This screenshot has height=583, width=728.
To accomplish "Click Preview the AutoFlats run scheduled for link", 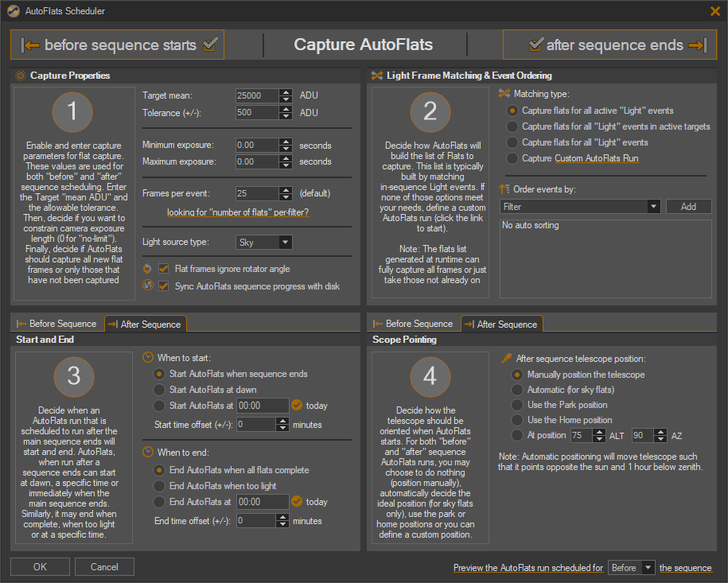I will tap(528, 568).
